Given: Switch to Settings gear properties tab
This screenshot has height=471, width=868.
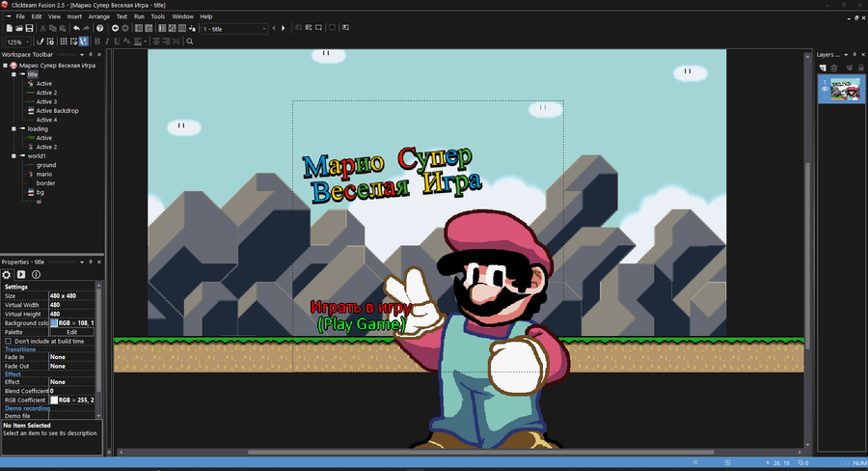Looking at the screenshot, I should click(7, 274).
